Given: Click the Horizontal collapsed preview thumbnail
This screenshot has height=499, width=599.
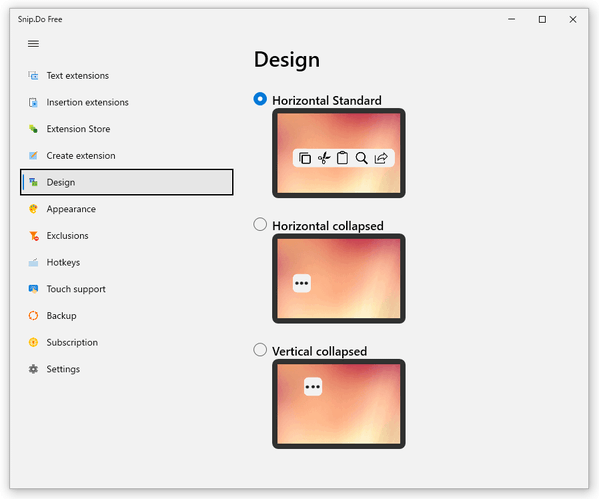Looking at the screenshot, I should [x=339, y=279].
